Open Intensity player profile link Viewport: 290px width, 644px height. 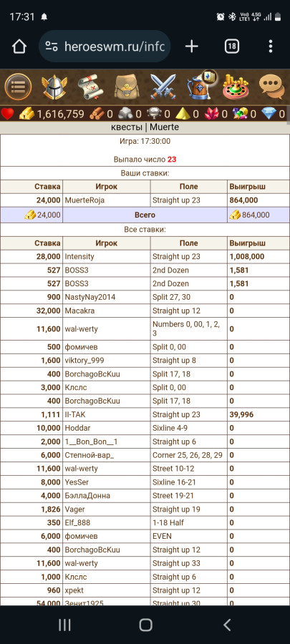[x=79, y=257]
